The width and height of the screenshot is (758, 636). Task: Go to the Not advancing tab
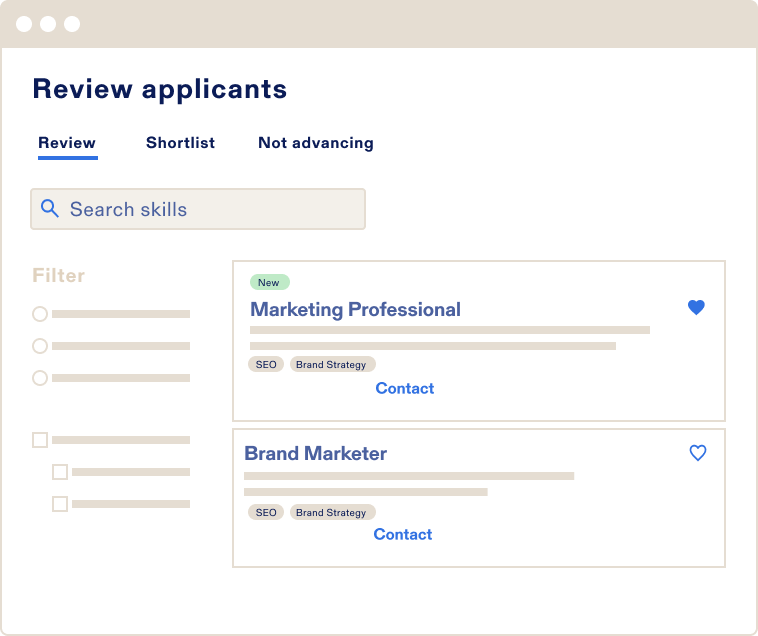316,143
